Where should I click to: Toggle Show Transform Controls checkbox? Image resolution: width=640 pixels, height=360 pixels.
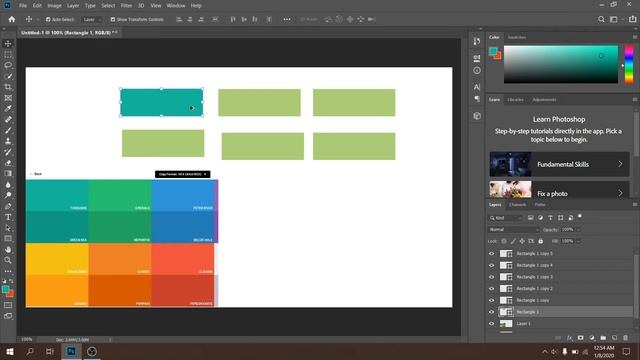(x=113, y=19)
